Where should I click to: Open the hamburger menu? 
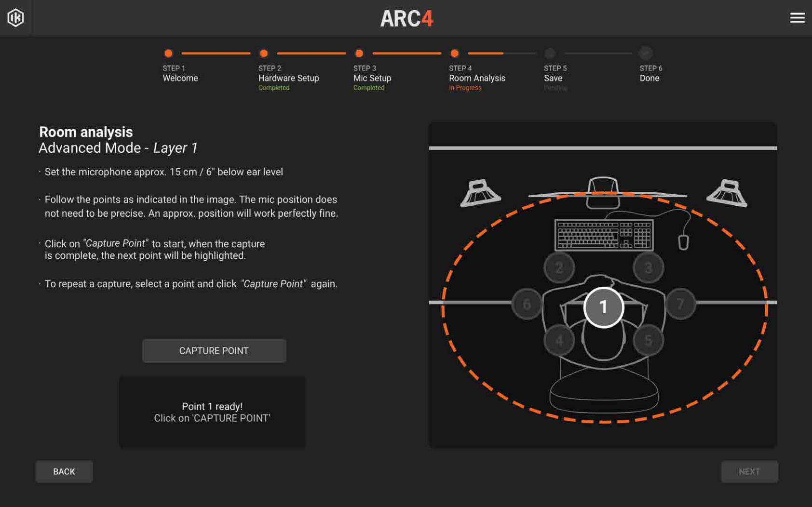click(x=797, y=18)
